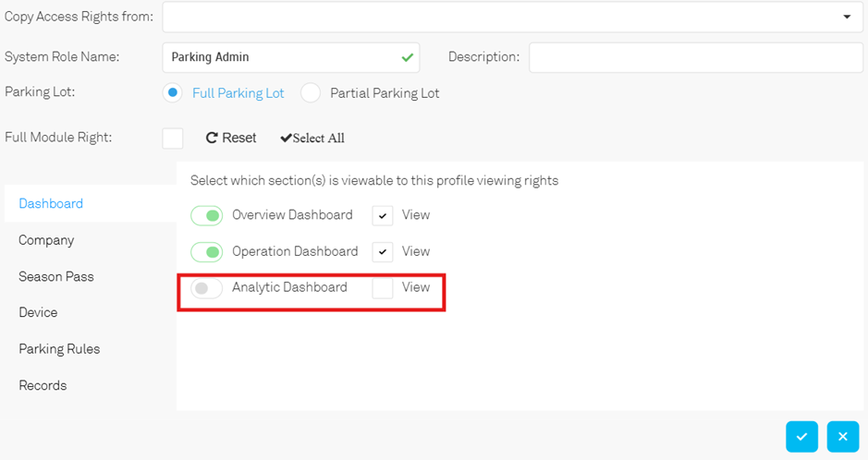Click green validation tick in System Role Name
The height and width of the screenshot is (460, 868).
coord(408,57)
